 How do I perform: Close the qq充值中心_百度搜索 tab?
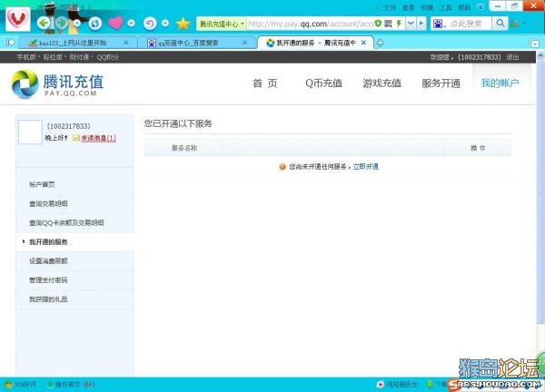pyautogui.click(x=244, y=43)
